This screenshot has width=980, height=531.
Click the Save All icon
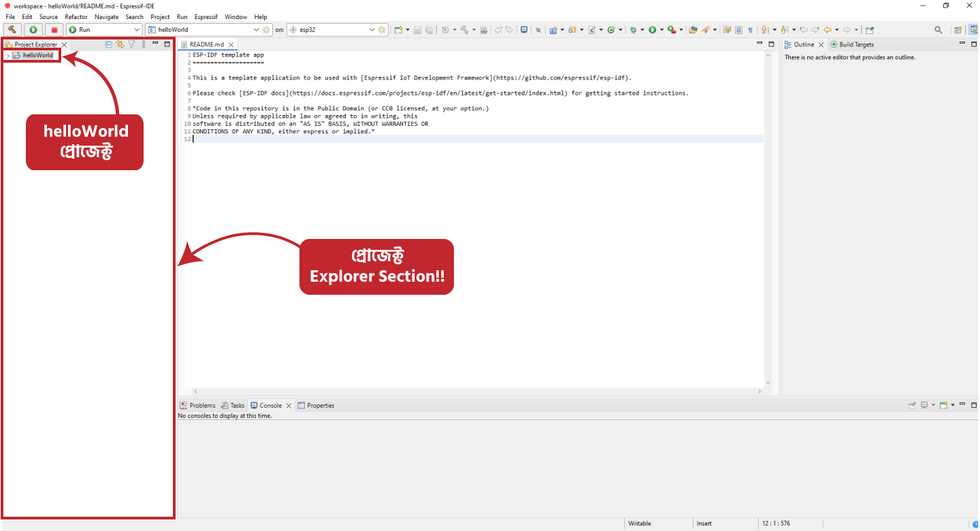pyautogui.click(x=429, y=30)
